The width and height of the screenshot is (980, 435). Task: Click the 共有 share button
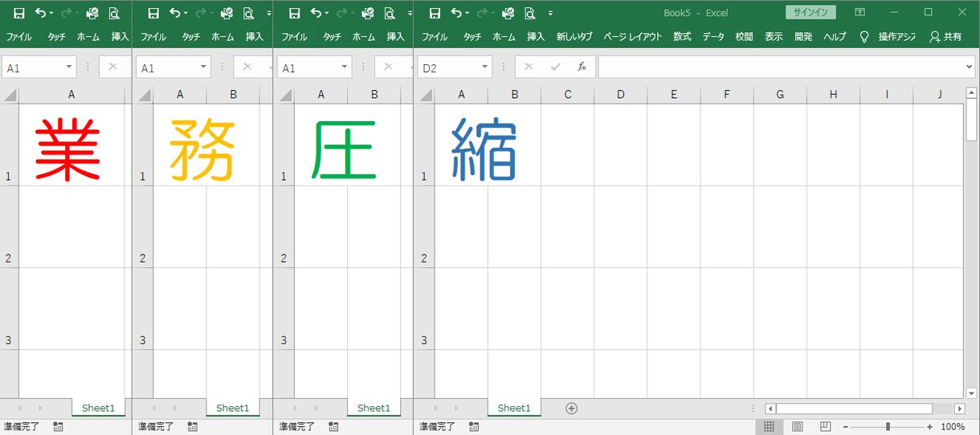tap(945, 37)
